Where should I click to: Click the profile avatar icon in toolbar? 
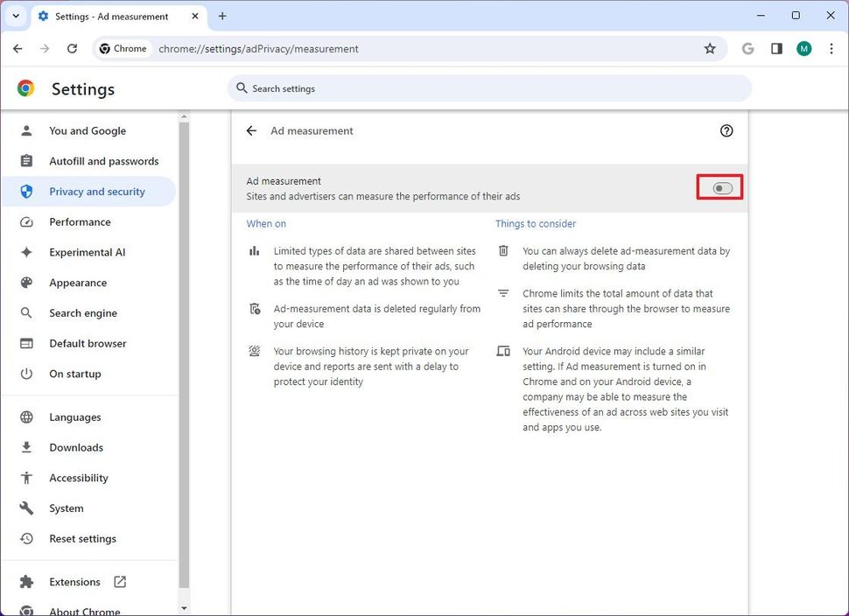pos(803,49)
